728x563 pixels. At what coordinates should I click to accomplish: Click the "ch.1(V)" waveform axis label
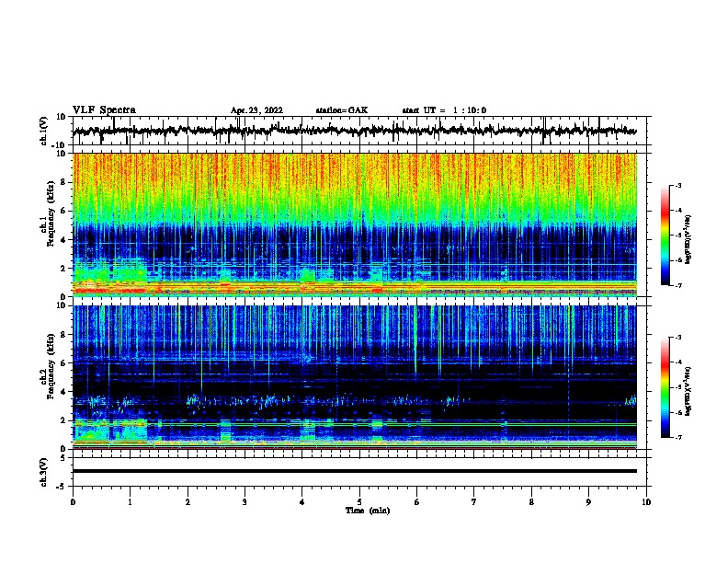pyautogui.click(x=44, y=131)
